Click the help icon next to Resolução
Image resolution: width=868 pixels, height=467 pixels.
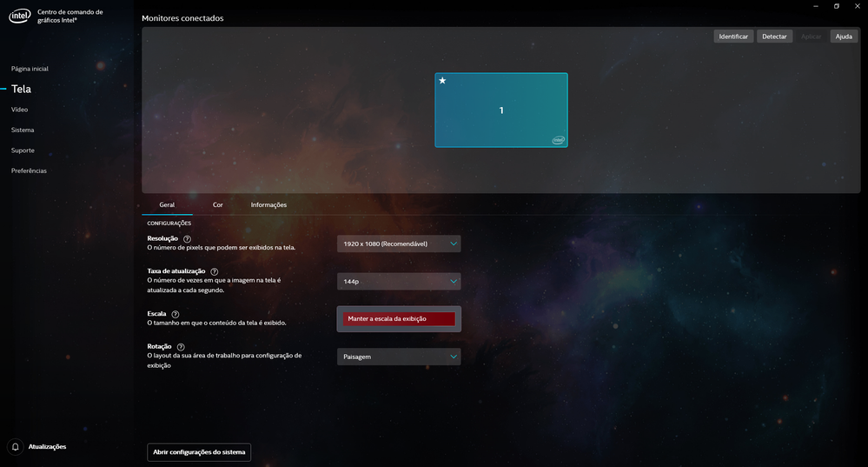(x=187, y=239)
